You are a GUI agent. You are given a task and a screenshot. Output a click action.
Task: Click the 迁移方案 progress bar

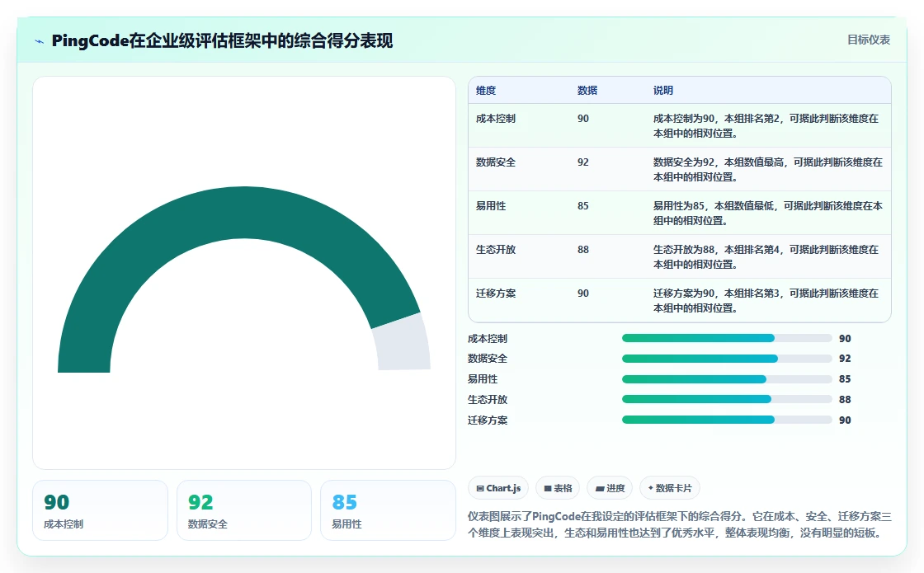click(x=727, y=420)
